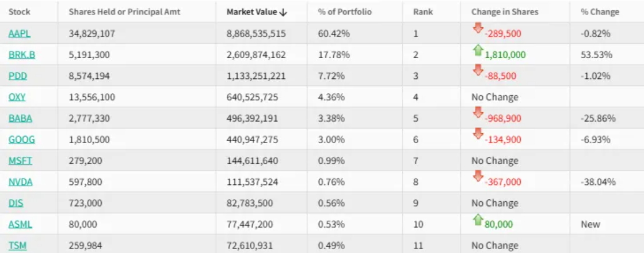The image size is (644, 253).
Task: Sort by % of Portfolio column
Action: click(x=345, y=12)
